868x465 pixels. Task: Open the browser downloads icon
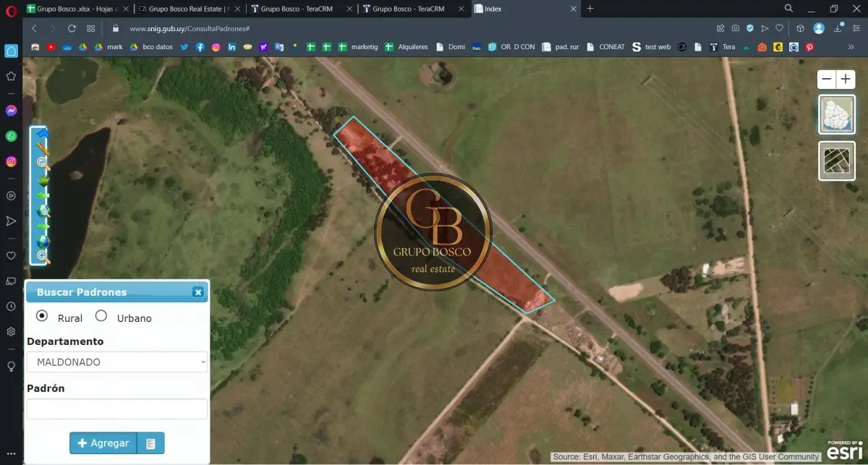click(x=838, y=28)
